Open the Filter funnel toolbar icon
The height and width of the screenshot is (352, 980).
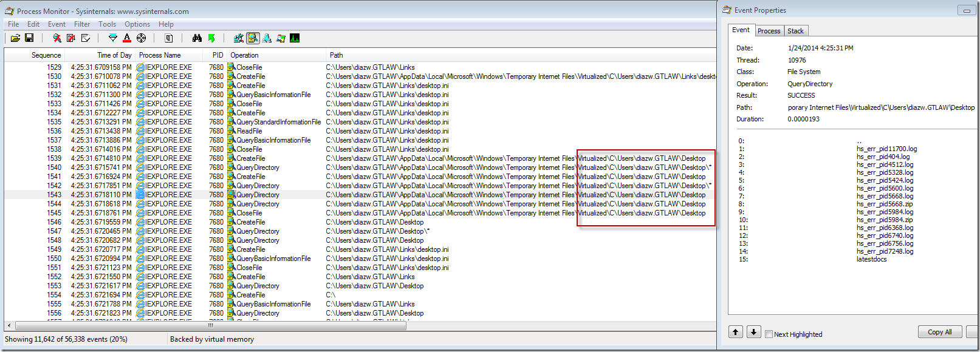pos(113,38)
